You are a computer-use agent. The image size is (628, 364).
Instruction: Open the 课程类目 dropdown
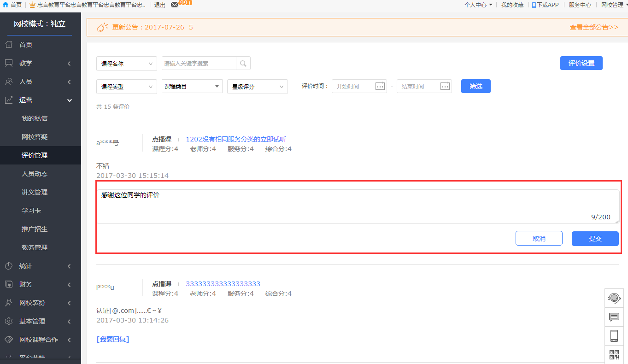(x=192, y=86)
